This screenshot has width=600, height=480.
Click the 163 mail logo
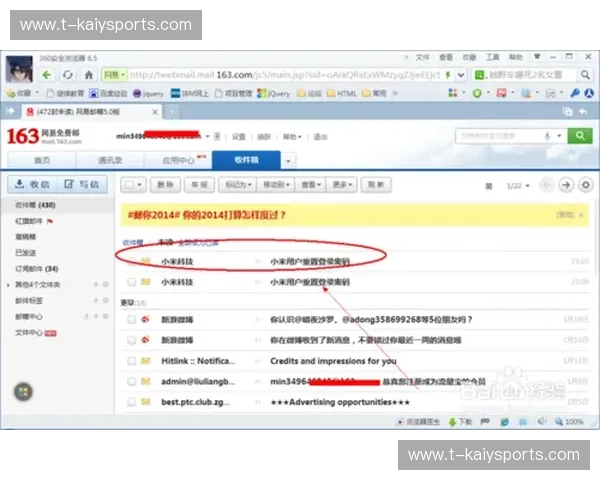(x=44, y=136)
